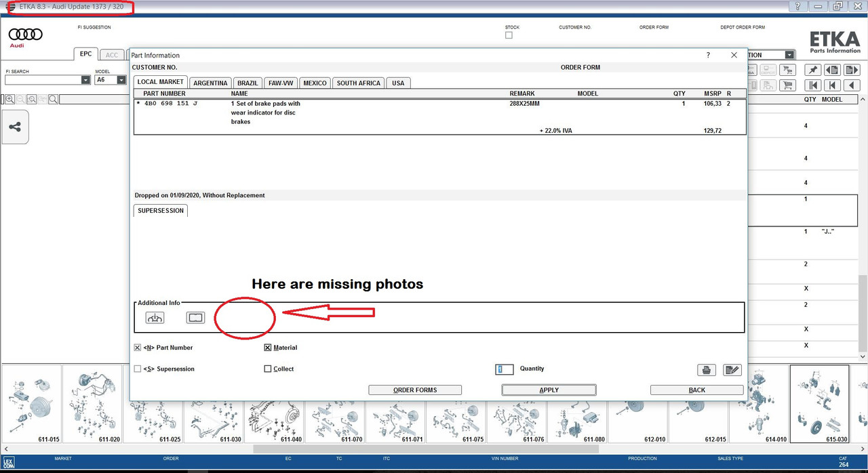Toggle the Part Number checkbox
This screenshot has height=473, width=868.
(138, 348)
